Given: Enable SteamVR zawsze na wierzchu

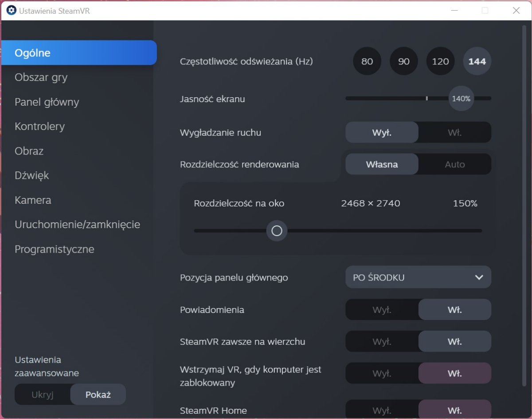Looking at the screenshot, I should click(455, 342).
